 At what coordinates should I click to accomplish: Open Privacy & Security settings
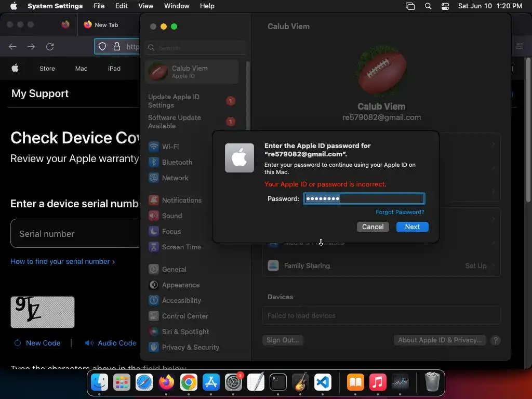point(184,348)
